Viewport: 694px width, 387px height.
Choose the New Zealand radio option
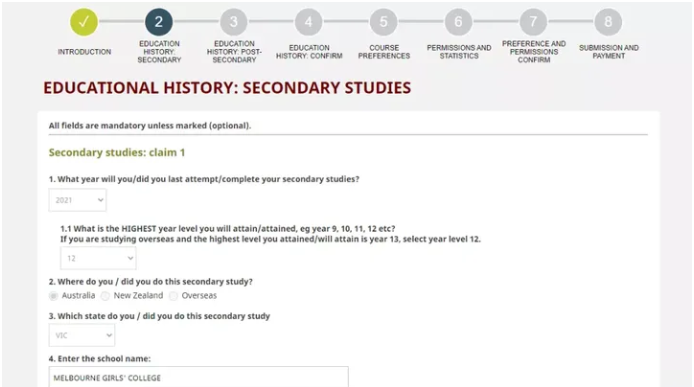click(x=105, y=296)
